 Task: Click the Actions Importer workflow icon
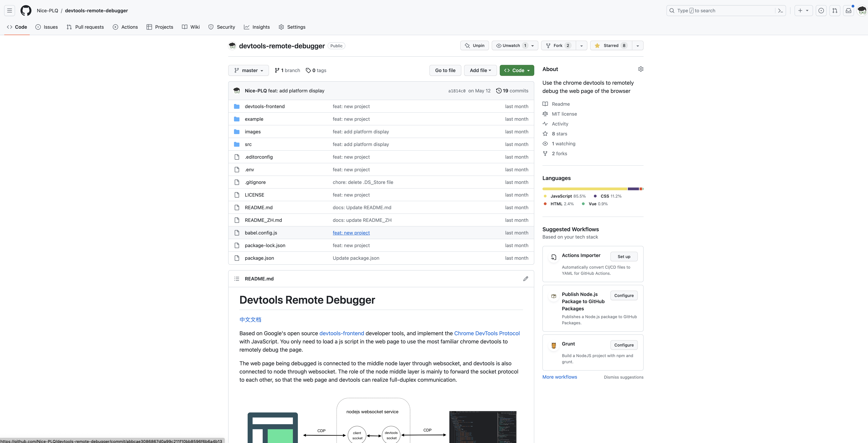[x=554, y=257]
